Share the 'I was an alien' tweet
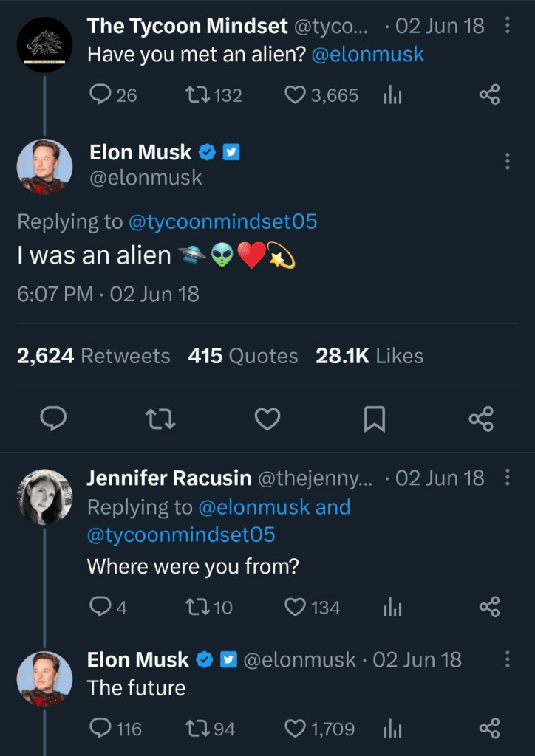Screen dimensions: 535x756 coord(481,419)
